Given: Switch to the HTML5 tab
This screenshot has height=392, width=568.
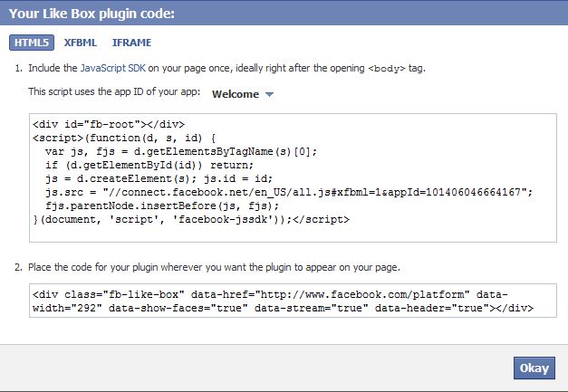Looking at the screenshot, I should [32, 43].
